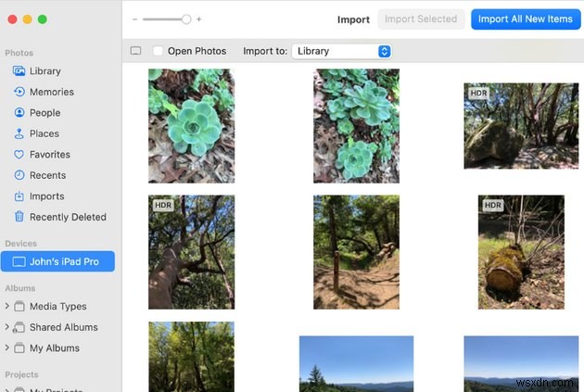Click the HDR badge on mossy log photo

[x=493, y=205]
